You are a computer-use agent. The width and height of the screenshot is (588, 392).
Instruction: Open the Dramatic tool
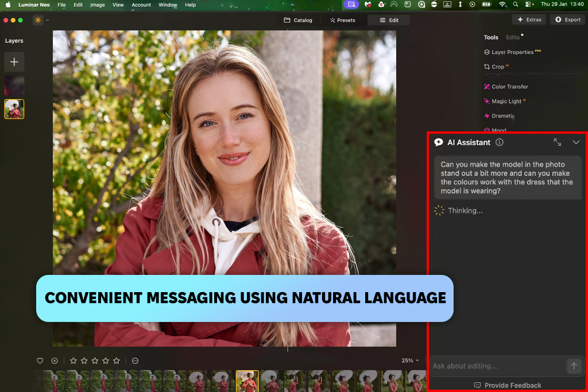[x=499, y=116]
